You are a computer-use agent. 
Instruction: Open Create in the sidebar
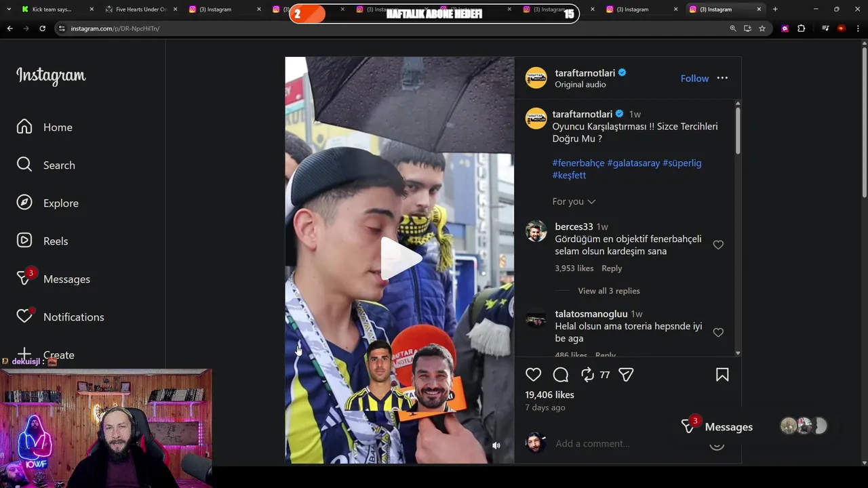[x=45, y=354]
